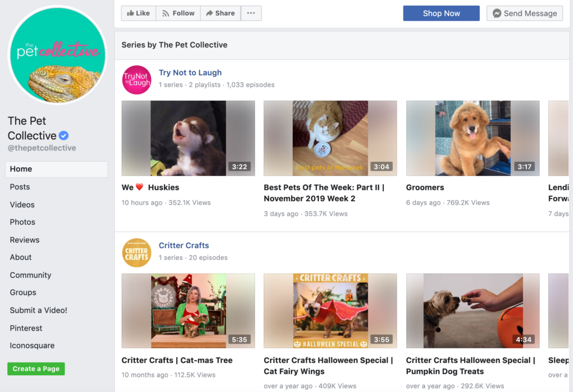The width and height of the screenshot is (573, 392).
Task: Open the more options ellipsis menu
Action: 251,13
